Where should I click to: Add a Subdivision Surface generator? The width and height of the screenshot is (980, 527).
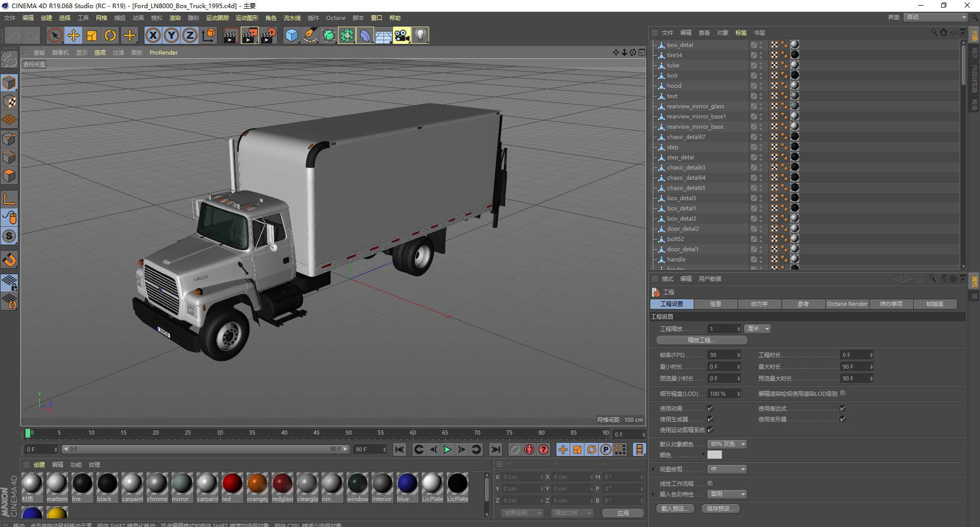[329, 35]
